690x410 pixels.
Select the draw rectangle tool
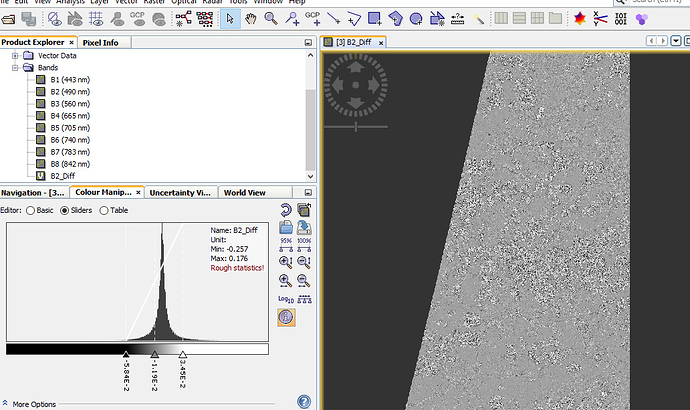374,19
